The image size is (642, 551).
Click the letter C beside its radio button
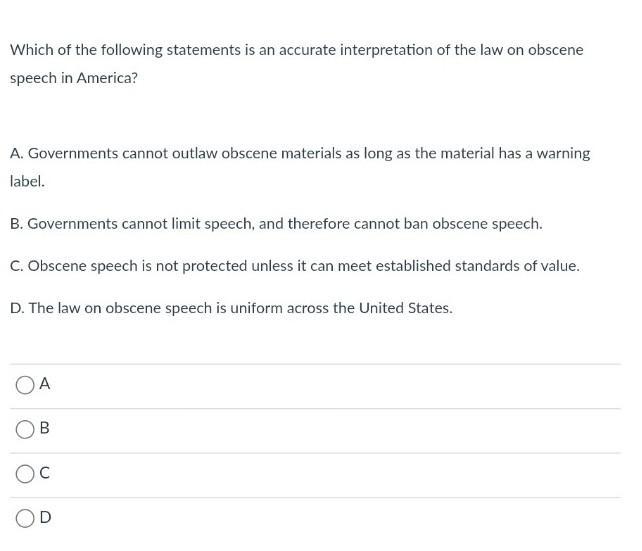pos(45,474)
